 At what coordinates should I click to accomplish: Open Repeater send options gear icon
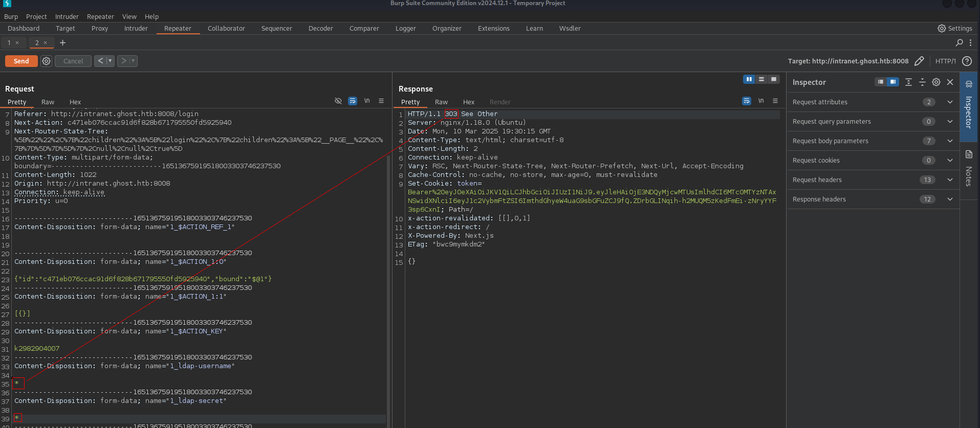point(47,61)
